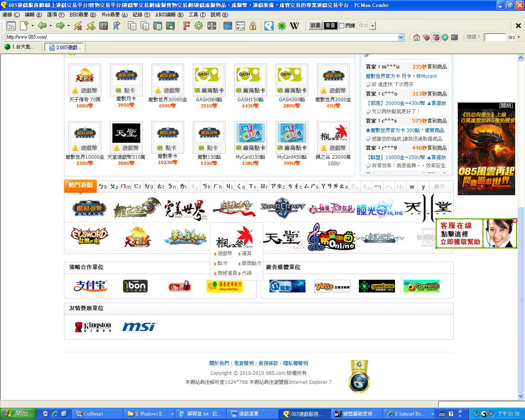525x420 pixels.
Task: Click the red F font toolbar icon
Action: (186, 26)
